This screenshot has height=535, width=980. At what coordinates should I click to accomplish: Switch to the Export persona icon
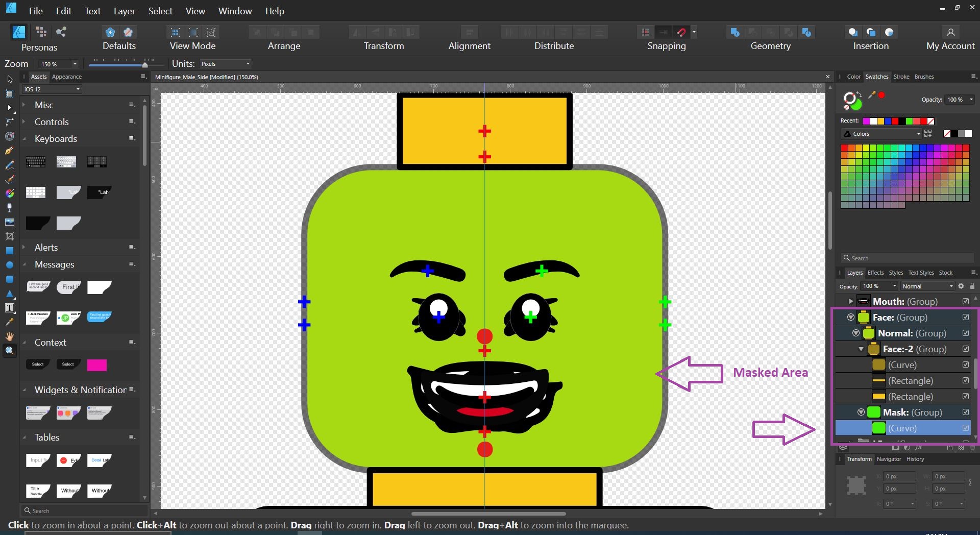pos(61,32)
